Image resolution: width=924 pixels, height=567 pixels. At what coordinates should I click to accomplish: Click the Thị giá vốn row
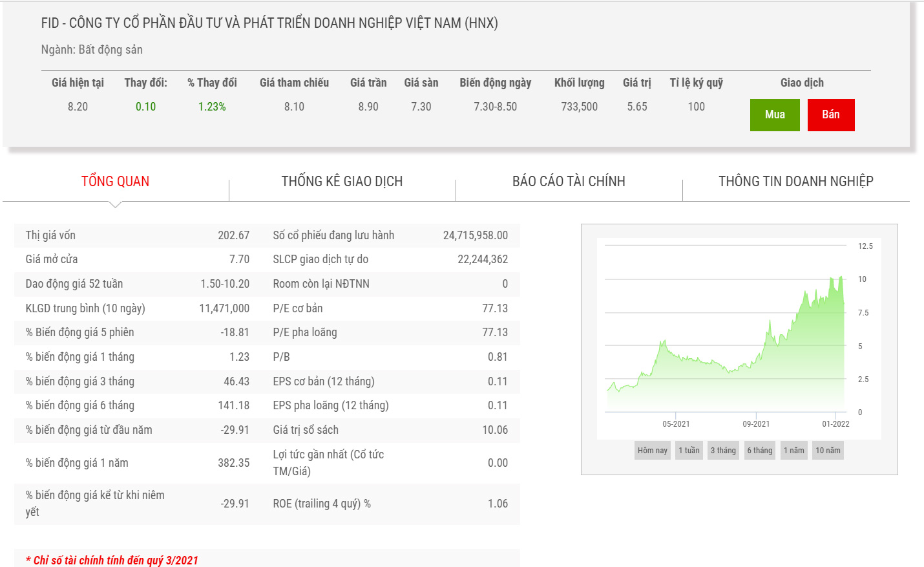coord(137,235)
